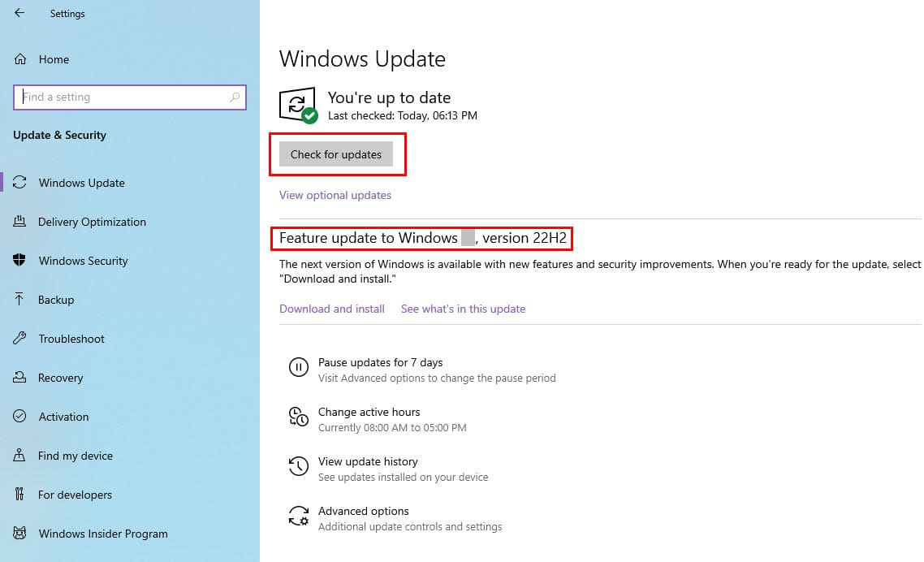The height and width of the screenshot is (562, 924).
Task: Open Change active hours settings
Action: pyautogui.click(x=369, y=412)
